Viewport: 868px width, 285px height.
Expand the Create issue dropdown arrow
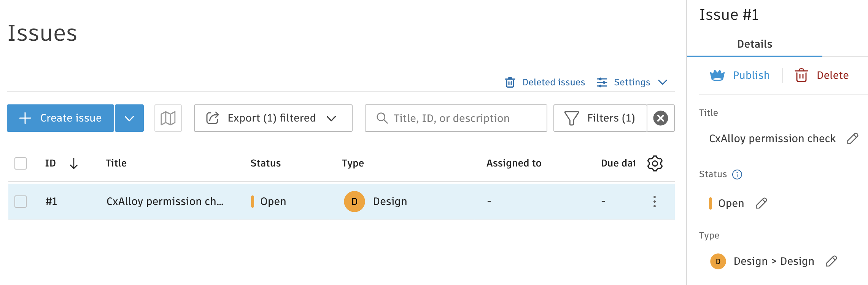[x=129, y=118]
